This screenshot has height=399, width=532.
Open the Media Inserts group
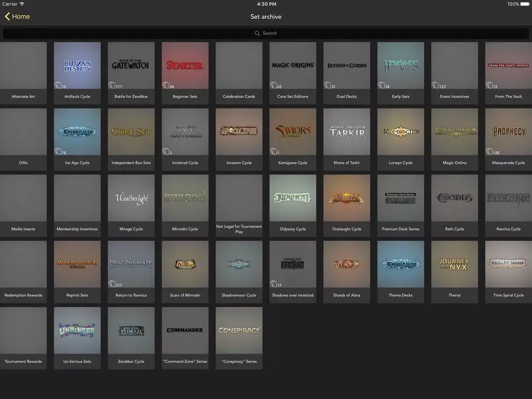[x=23, y=206]
